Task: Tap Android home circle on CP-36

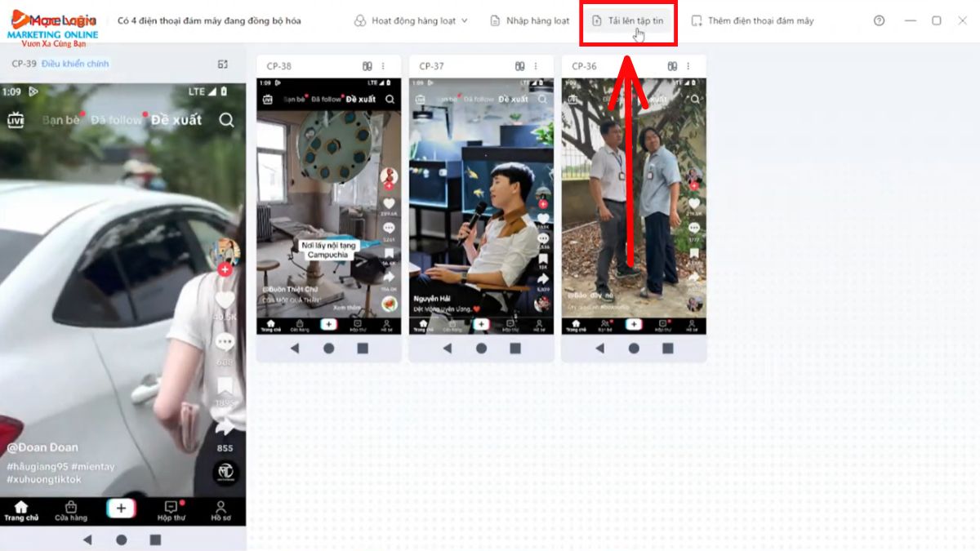Action: pyautogui.click(x=634, y=349)
